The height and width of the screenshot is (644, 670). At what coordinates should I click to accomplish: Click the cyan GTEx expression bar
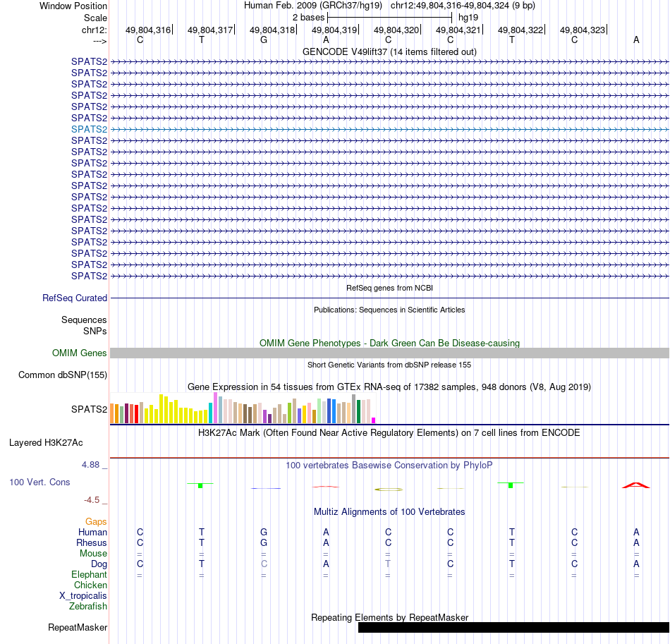point(210,413)
